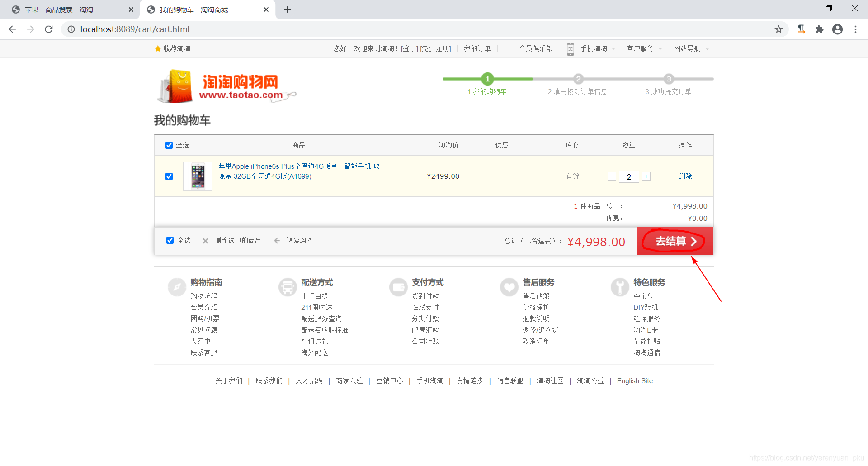Image resolution: width=868 pixels, height=466 pixels.
Task: Open 货到付款 footer link
Action: pos(425,296)
